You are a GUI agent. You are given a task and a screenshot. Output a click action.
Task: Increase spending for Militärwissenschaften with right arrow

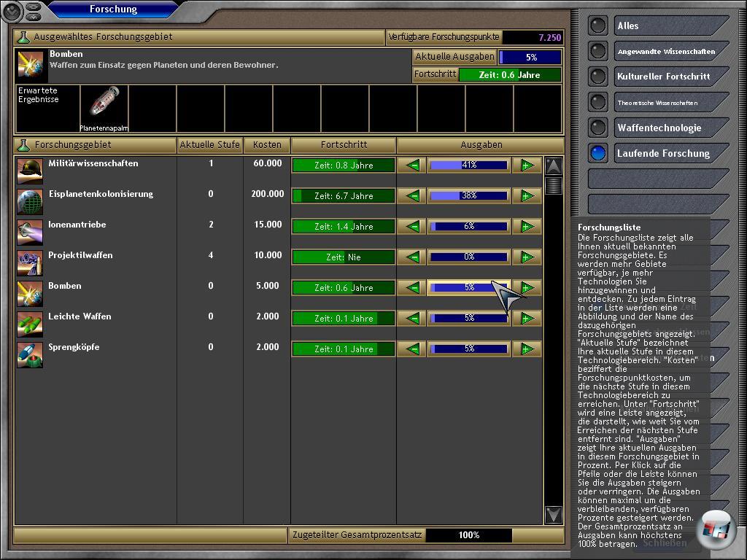(527, 166)
